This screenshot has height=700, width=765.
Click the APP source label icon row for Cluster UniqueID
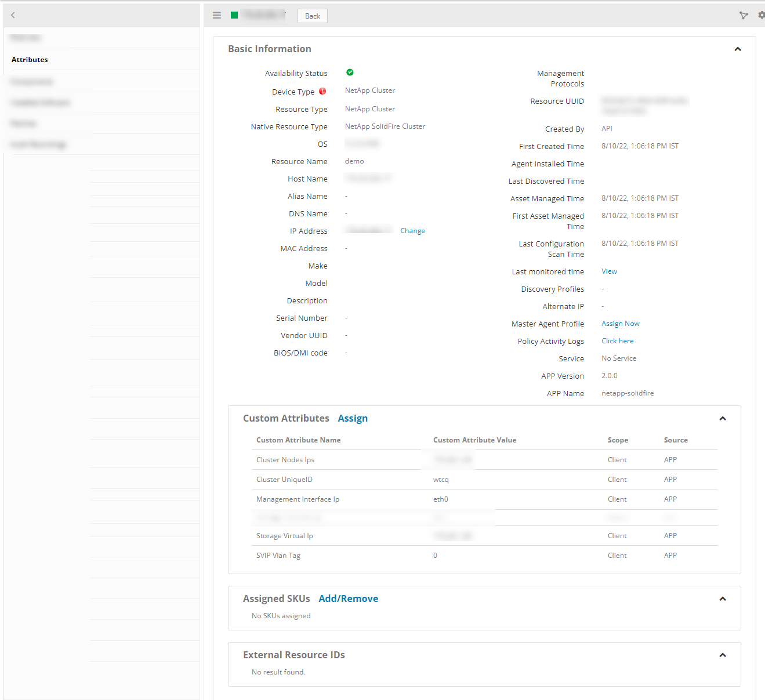pos(670,479)
